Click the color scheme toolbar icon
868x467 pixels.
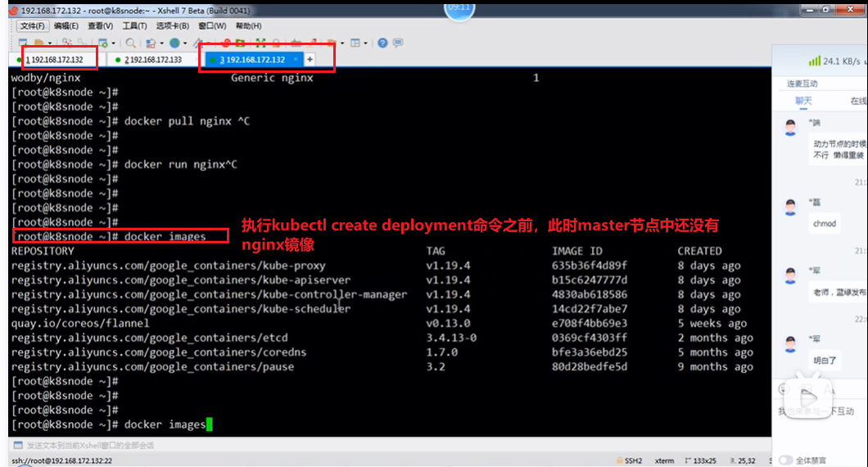point(150,43)
